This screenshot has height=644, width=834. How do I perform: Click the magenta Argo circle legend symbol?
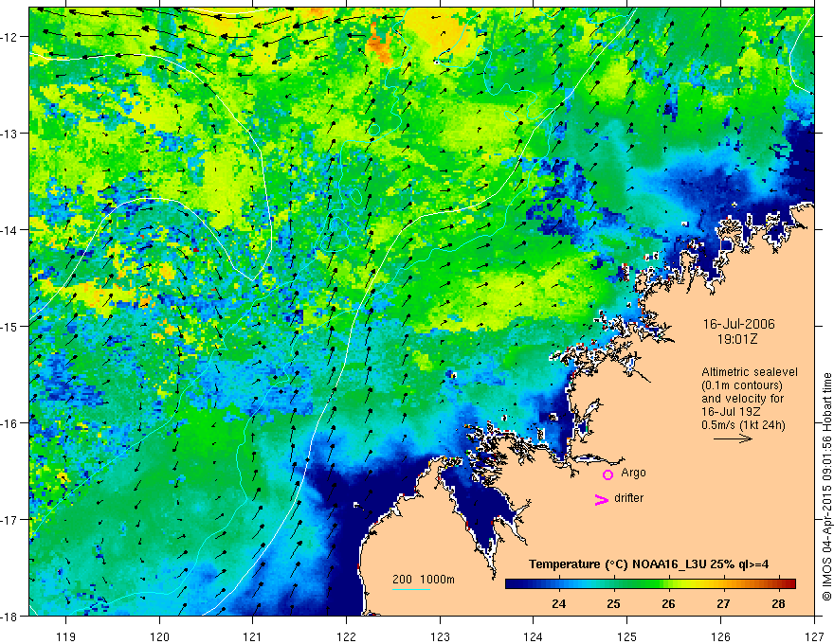[x=607, y=474]
